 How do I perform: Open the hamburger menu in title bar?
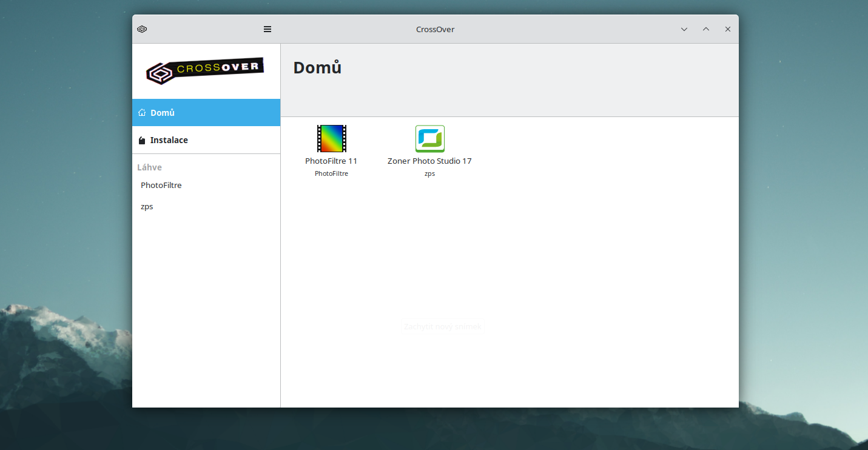(267, 29)
